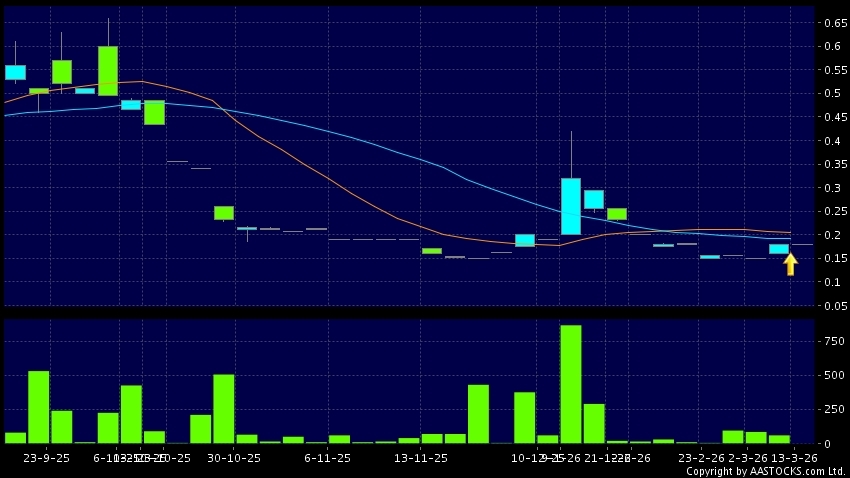
Task: Click the tall green candlestick reaching 0.6
Action: point(108,70)
